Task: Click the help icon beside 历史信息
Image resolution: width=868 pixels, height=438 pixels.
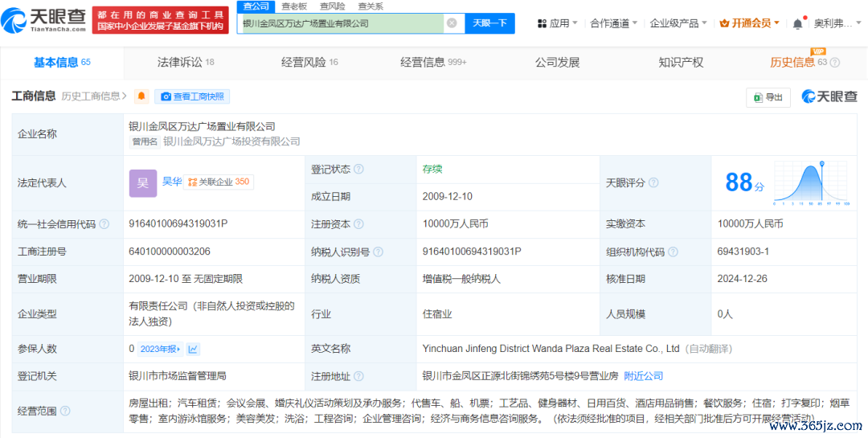Action: [x=835, y=63]
